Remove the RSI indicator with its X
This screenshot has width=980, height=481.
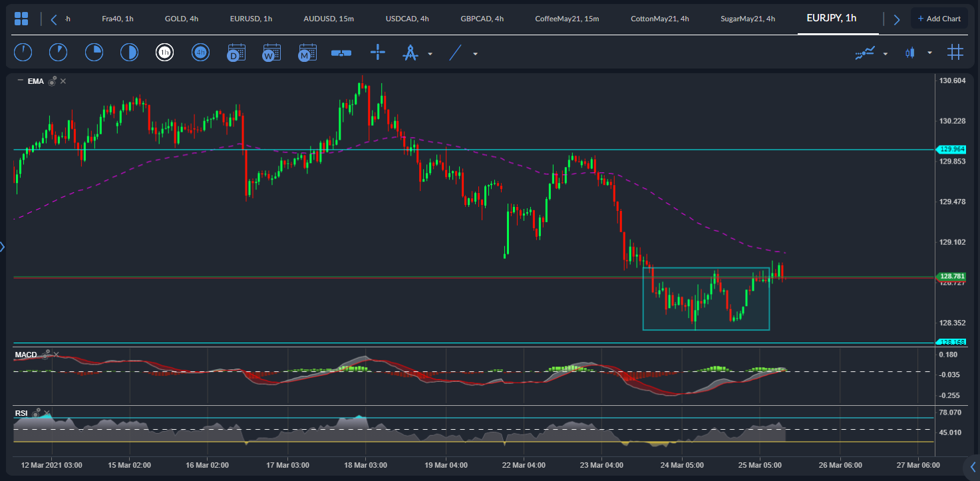[47, 412]
